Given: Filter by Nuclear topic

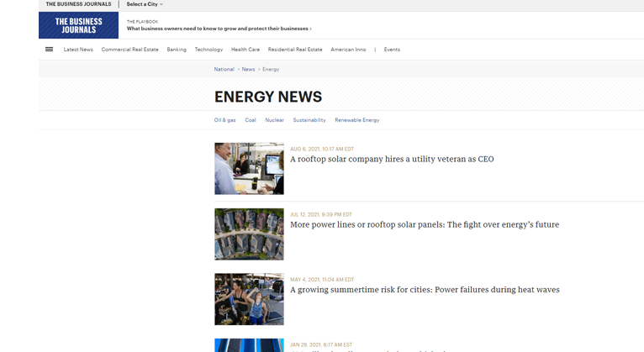Looking at the screenshot, I should point(274,120).
